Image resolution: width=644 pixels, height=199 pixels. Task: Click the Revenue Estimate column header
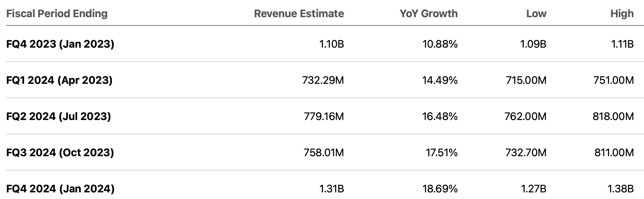click(299, 14)
